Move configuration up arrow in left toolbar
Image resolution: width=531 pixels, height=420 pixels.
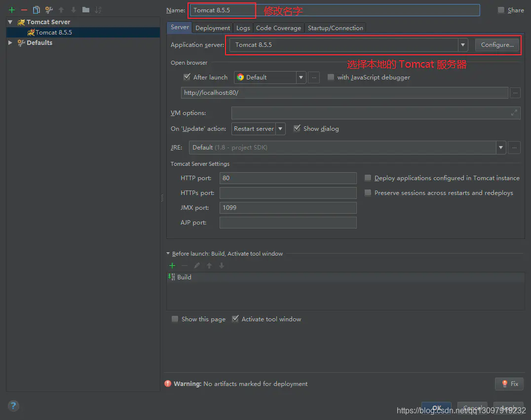click(x=61, y=10)
